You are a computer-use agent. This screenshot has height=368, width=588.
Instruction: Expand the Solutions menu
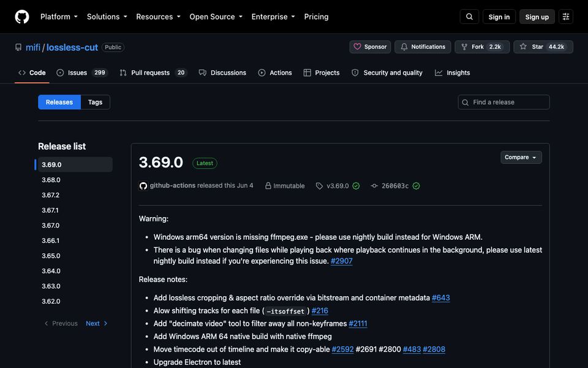(x=107, y=17)
